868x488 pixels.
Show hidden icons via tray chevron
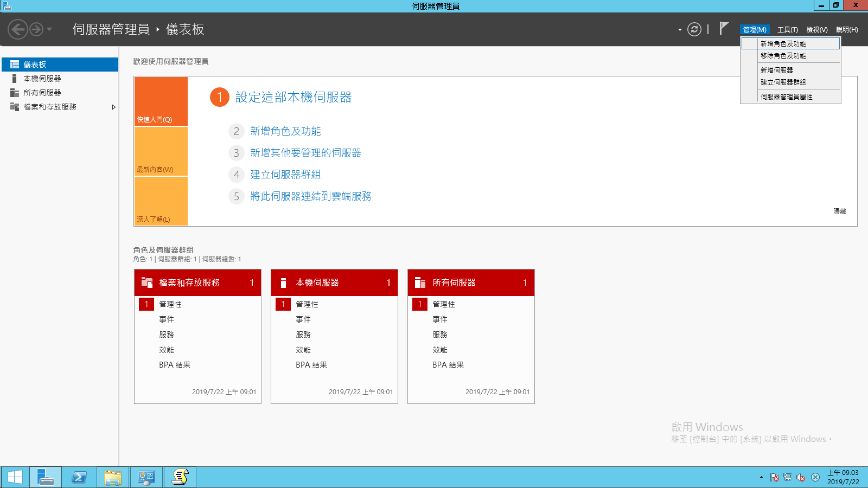coord(760,477)
